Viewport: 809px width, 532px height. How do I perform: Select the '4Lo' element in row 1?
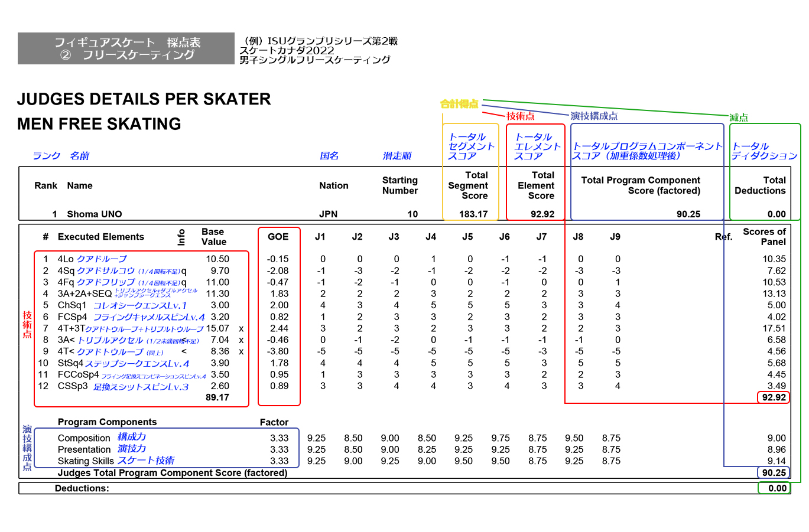point(66,259)
